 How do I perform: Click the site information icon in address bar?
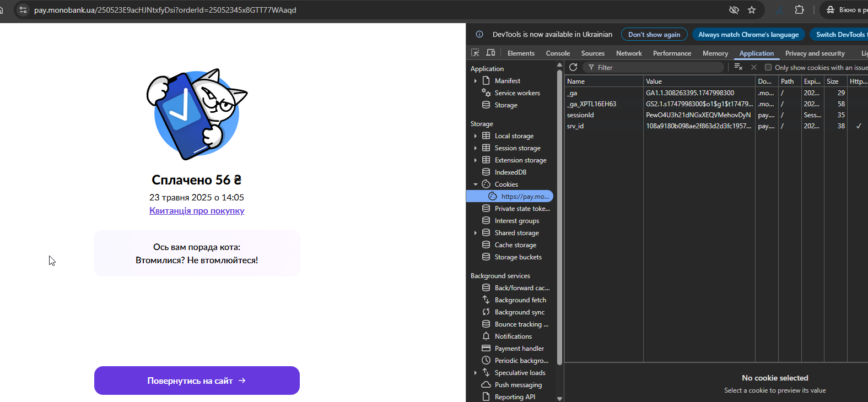(23, 10)
